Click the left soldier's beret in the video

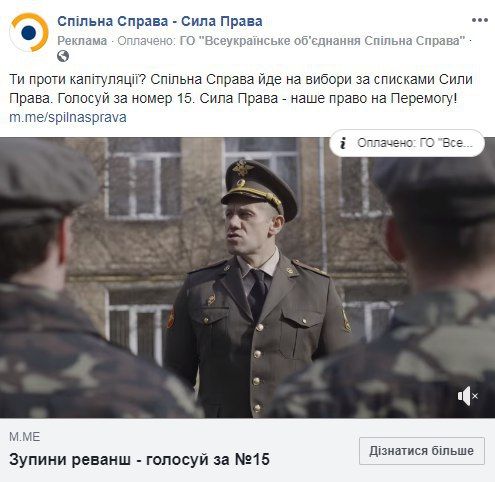[x=43, y=175]
